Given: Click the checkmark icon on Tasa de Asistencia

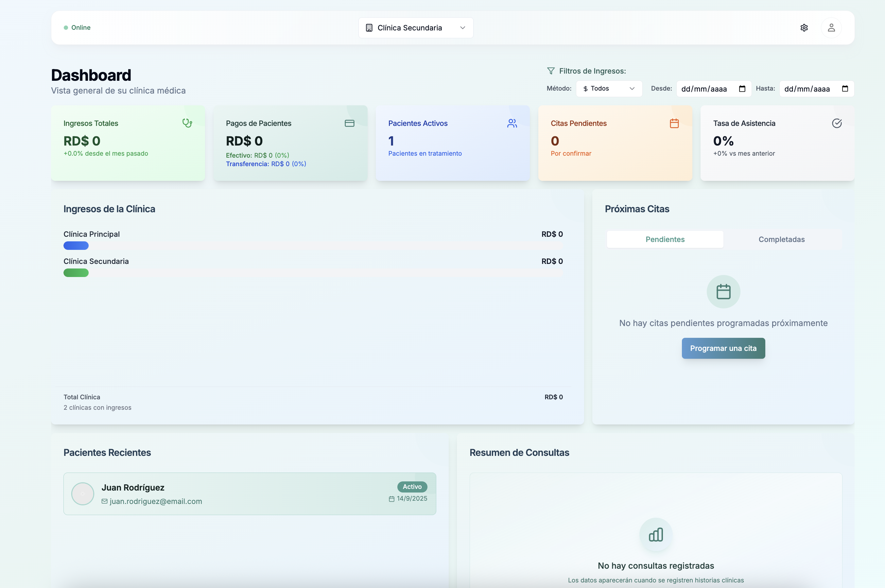Looking at the screenshot, I should click(x=837, y=123).
